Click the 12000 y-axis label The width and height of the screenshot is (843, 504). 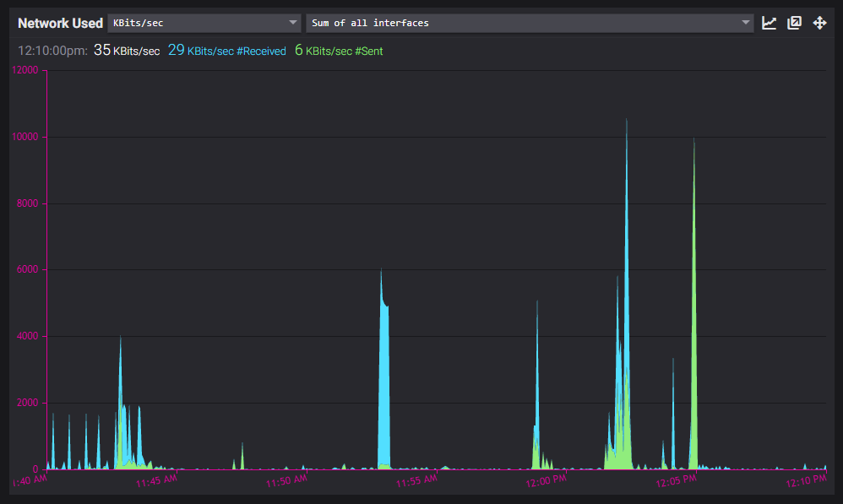[x=25, y=70]
